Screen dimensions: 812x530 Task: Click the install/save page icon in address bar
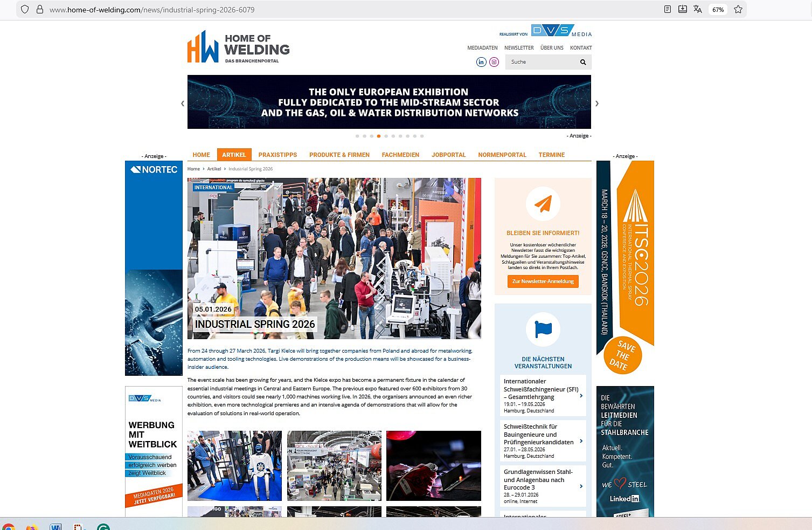coord(682,9)
